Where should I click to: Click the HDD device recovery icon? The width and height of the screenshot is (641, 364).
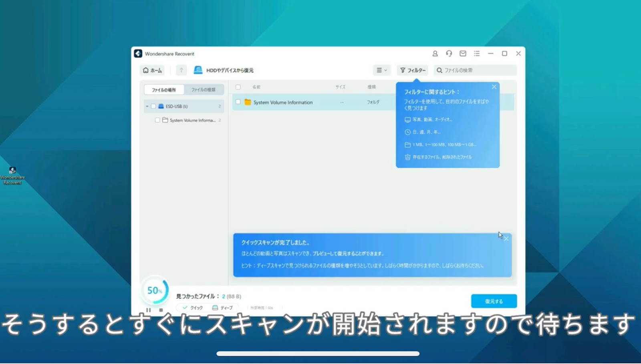coord(198,70)
